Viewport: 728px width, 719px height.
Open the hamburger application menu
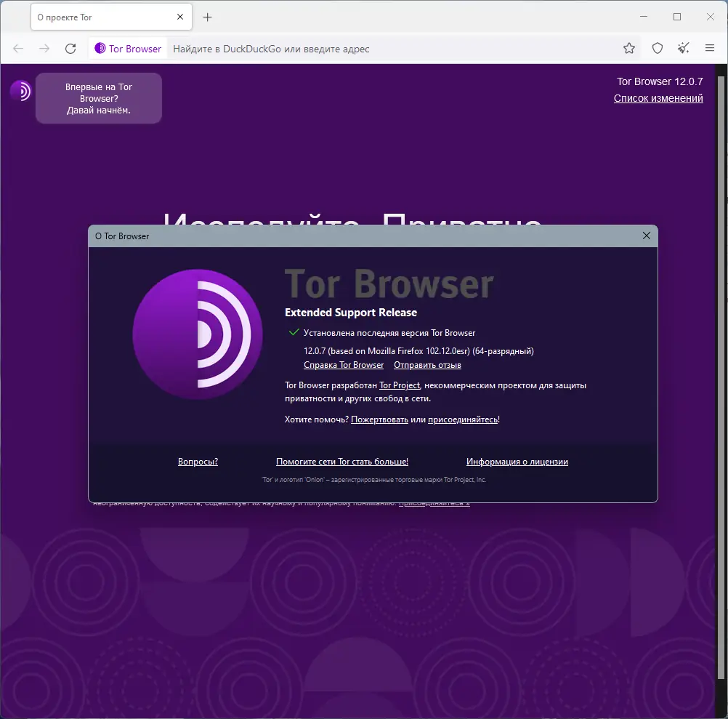(709, 48)
